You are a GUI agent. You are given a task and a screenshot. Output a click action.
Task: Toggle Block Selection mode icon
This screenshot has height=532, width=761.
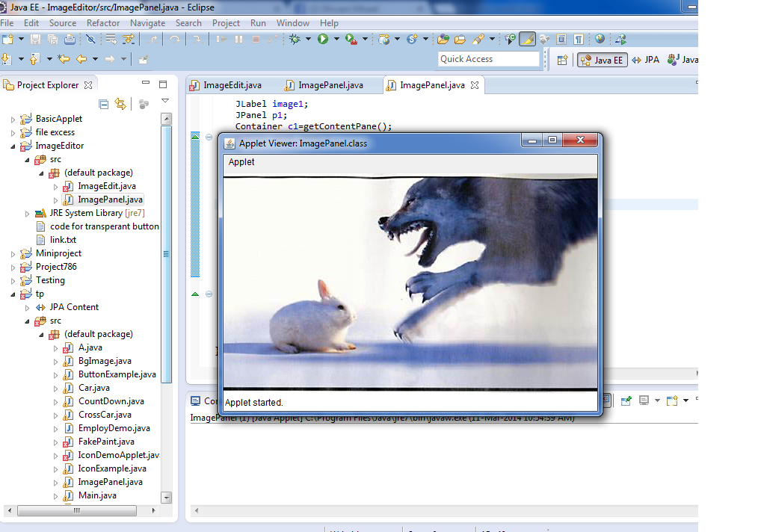coord(561,40)
